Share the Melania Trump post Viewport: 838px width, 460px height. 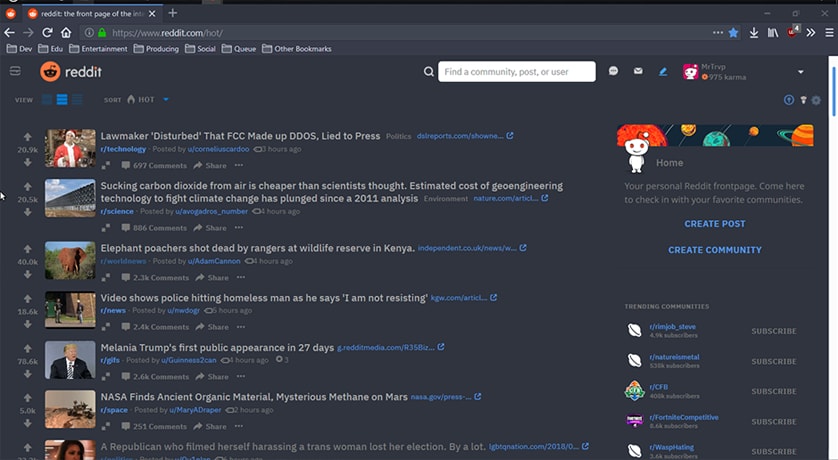(212, 377)
